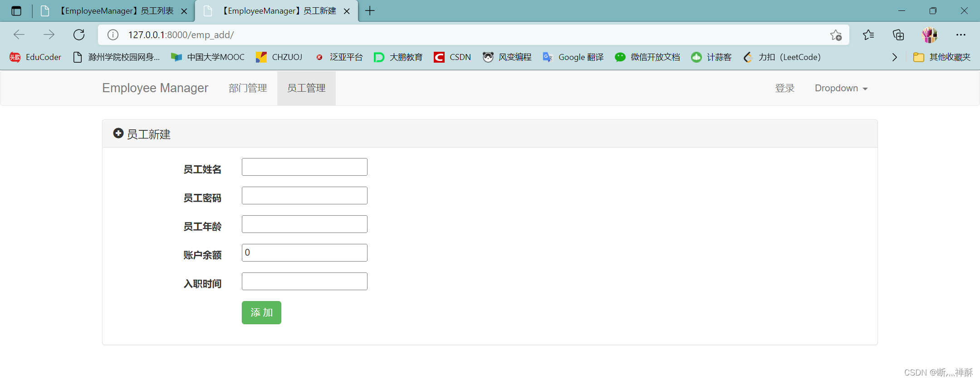This screenshot has width=980, height=381.
Task: Open the Google 翻译 bookmark
Action: pos(573,57)
